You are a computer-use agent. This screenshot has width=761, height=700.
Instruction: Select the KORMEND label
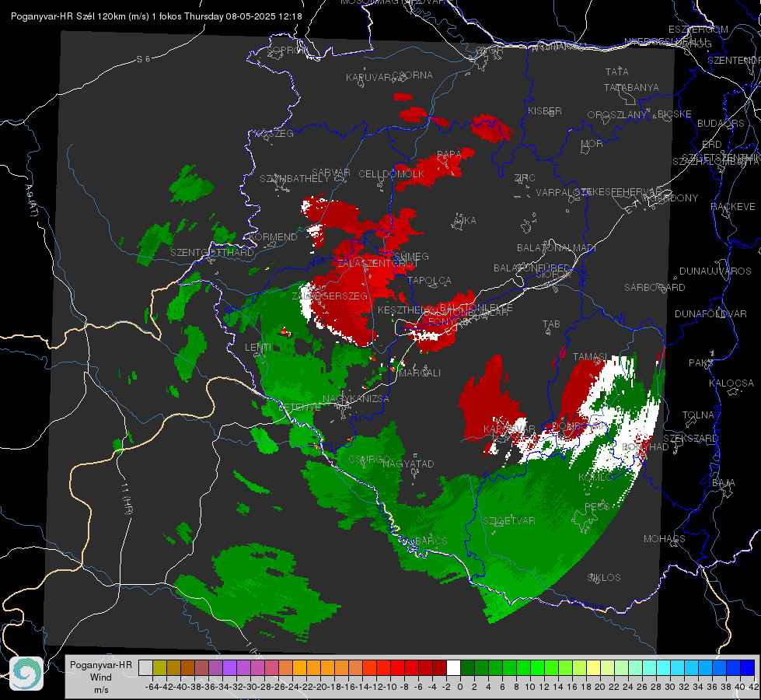pos(272,237)
